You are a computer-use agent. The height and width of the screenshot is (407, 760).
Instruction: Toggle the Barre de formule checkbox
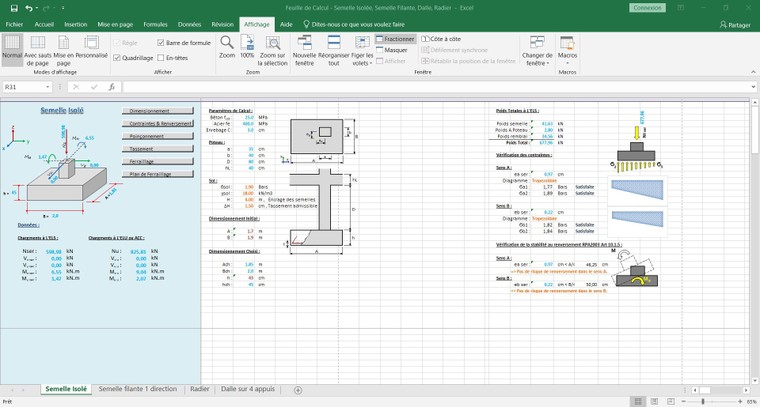click(162, 43)
